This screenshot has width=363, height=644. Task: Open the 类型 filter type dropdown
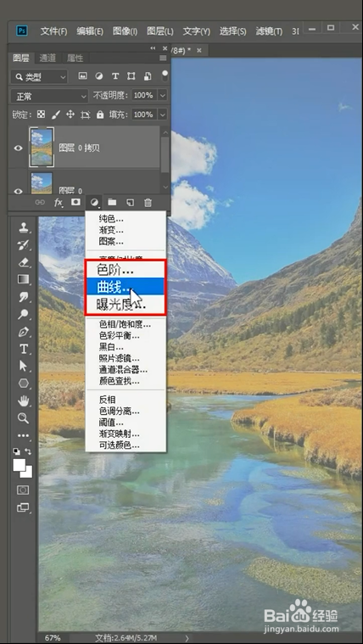click(39, 77)
